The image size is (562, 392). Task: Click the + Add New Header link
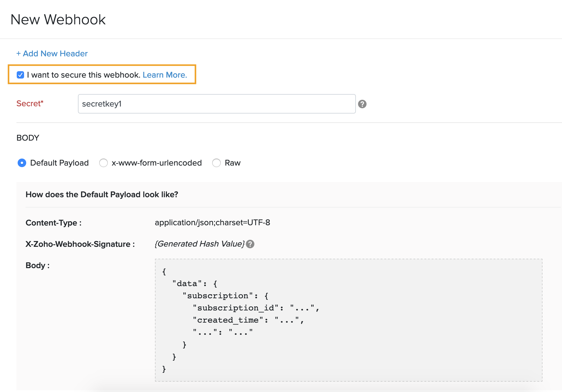52,54
